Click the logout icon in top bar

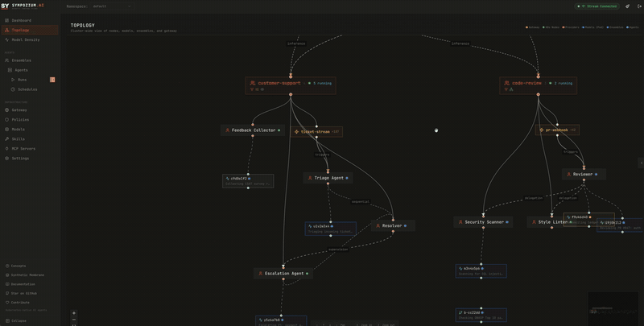pos(639,6)
